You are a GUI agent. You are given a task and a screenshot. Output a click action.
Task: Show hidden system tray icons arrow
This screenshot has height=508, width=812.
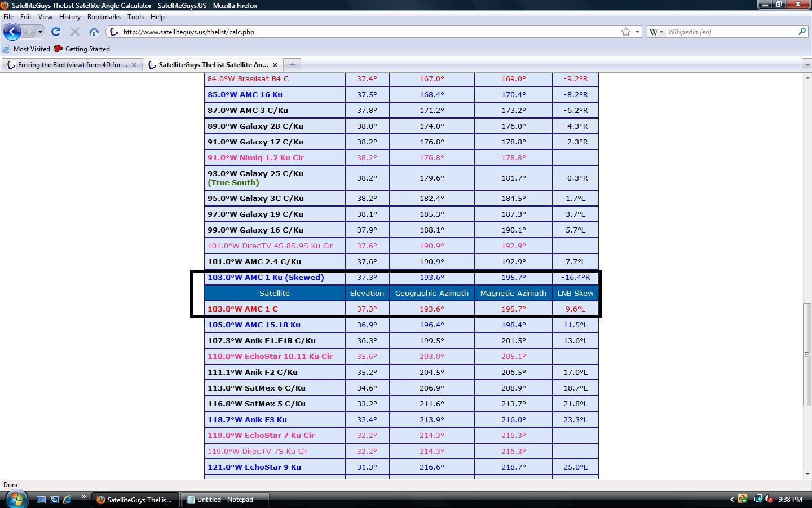732,500
